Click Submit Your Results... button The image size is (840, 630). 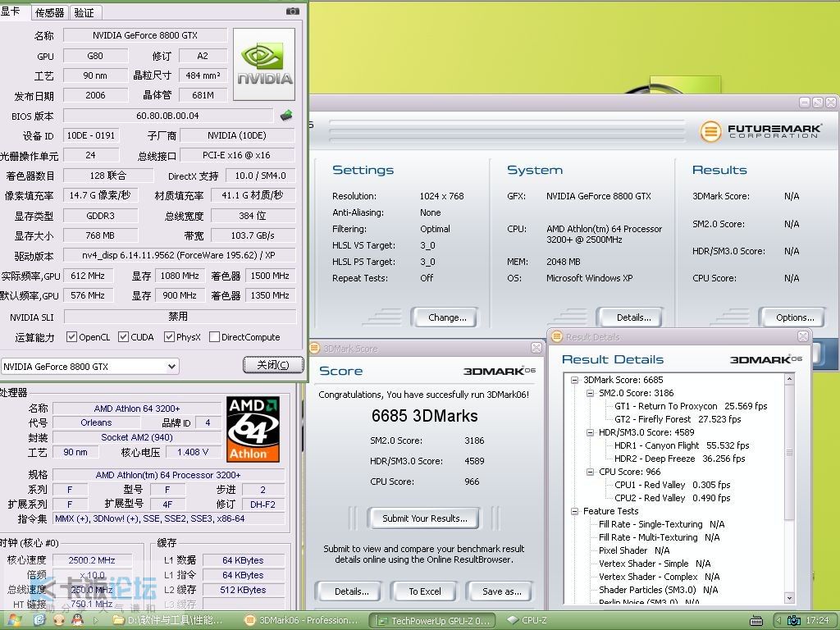tap(424, 518)
